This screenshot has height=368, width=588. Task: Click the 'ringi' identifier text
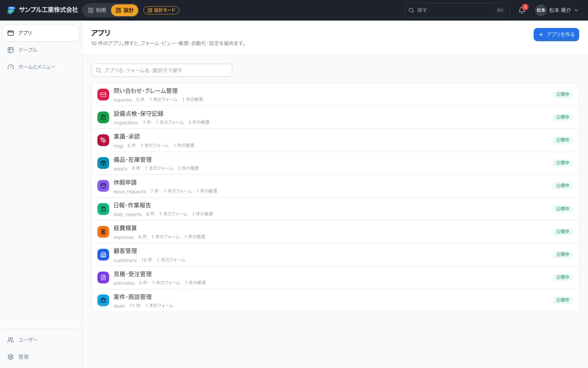tap(118, 146)
